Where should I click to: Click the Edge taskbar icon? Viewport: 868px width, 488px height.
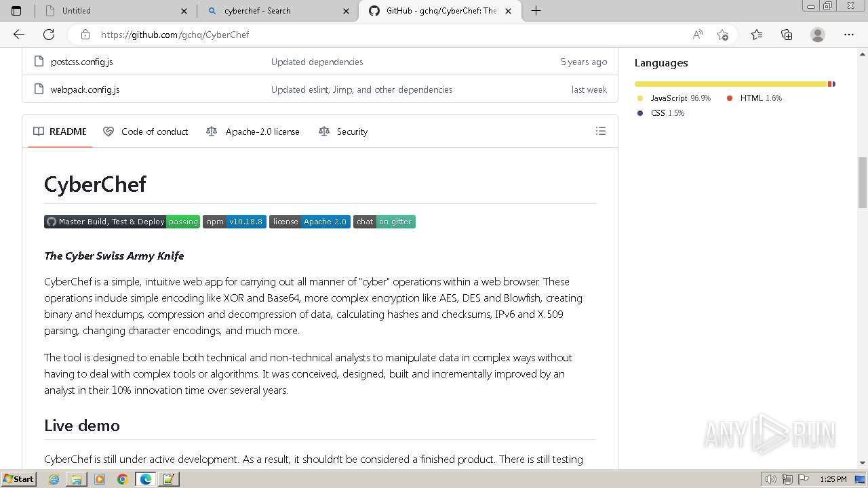tap(145, 479)
